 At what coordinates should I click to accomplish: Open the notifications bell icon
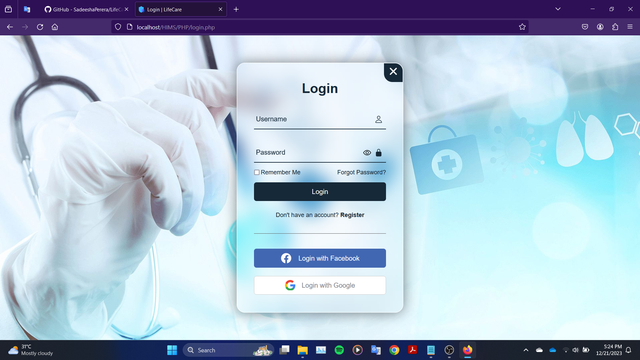point(629,350)
